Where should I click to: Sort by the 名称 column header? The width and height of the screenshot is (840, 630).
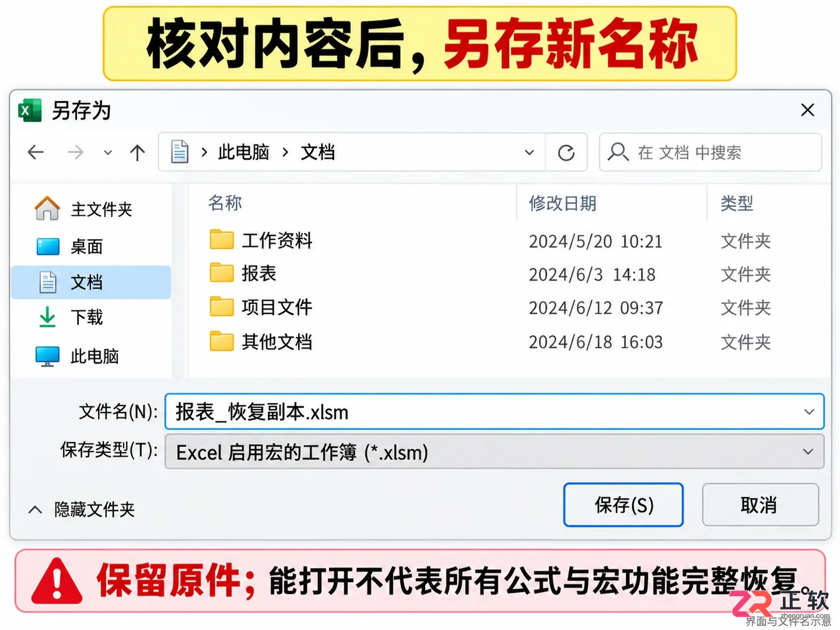(225, 203)
